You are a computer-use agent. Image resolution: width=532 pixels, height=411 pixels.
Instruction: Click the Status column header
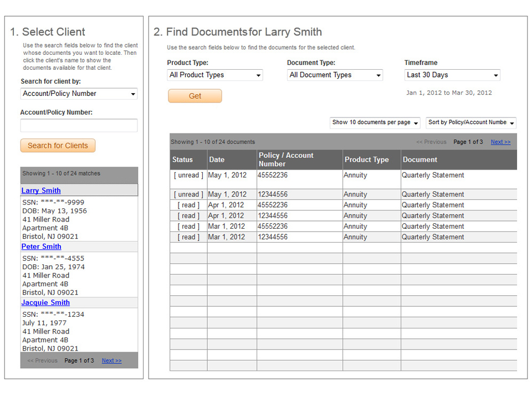(x=182, y=160)
